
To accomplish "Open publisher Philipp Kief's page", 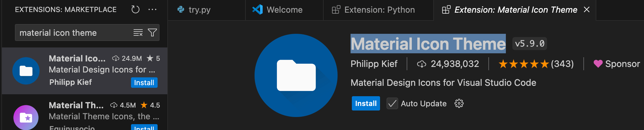I will tap(374, 64).
